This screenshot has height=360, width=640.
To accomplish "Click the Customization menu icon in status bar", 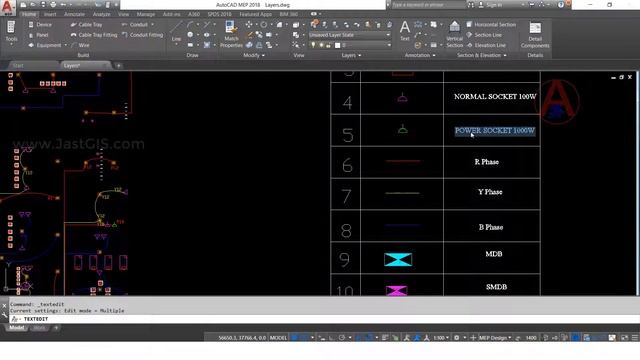I will click(x=635, y=338).
